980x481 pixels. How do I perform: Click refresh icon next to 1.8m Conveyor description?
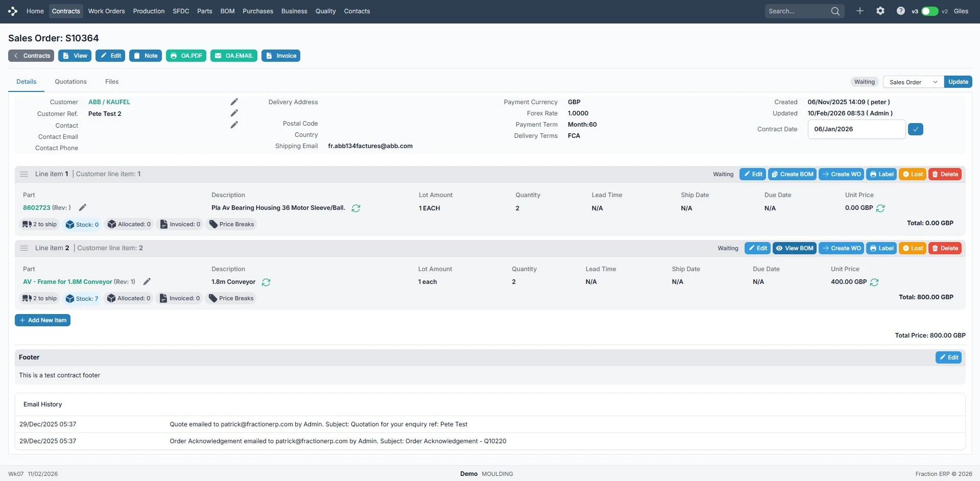[266, 282]
